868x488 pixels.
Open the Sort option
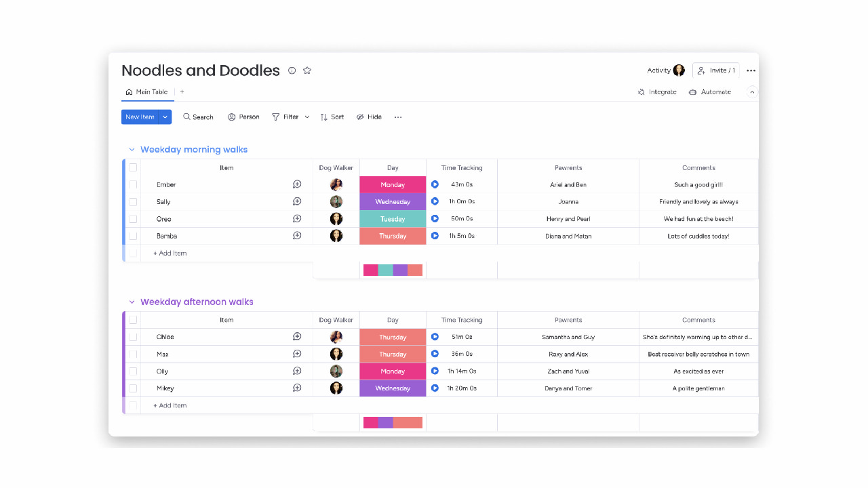click(332, 117)
